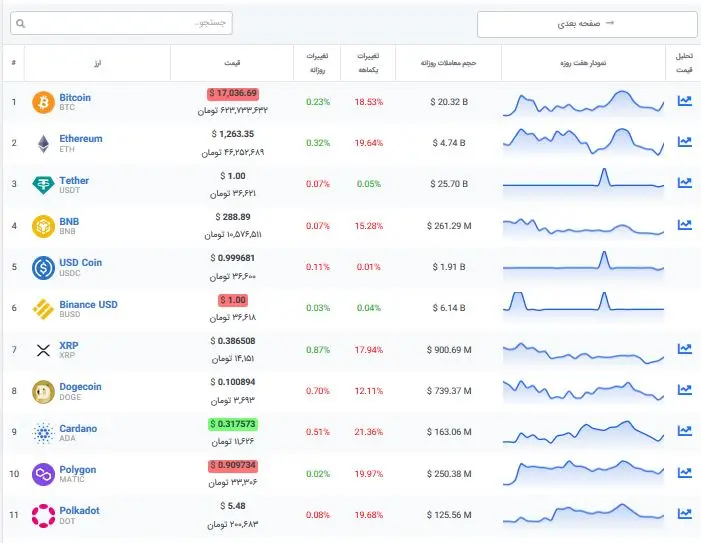
Task: Click BNB volume $ 261.29 M
Action: pos(449,226)
